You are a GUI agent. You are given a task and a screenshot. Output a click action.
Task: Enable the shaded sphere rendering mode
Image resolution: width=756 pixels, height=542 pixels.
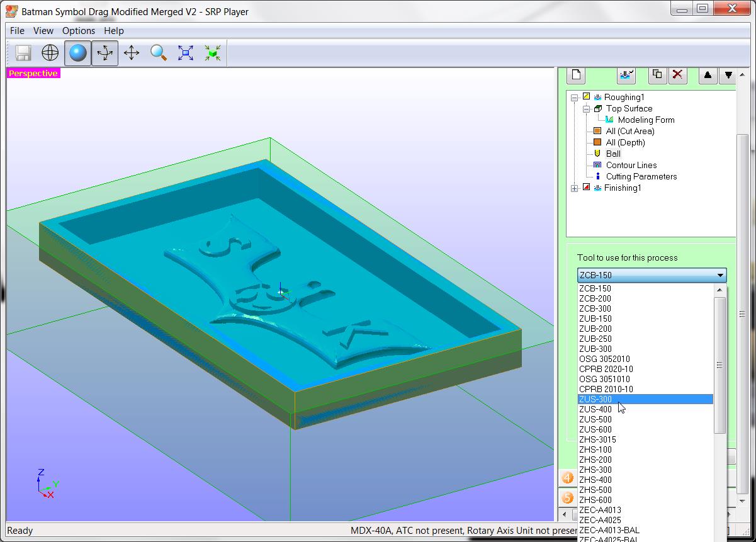[x=77, y=53]
